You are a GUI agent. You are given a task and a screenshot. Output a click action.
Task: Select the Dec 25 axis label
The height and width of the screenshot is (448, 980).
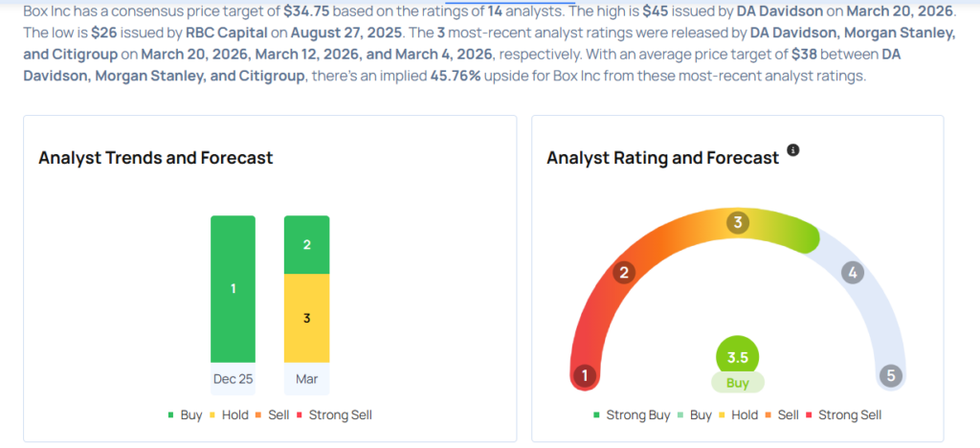pos(233,379)
